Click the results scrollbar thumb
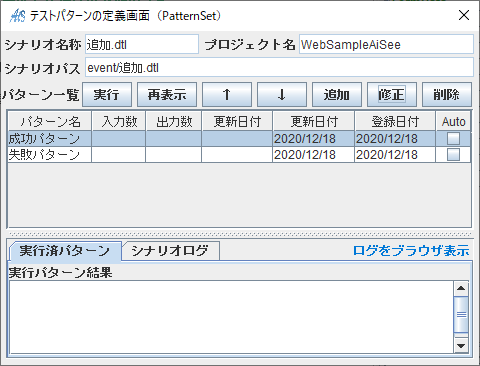The width and height of the screenshot is (480, 366). point(461,314)
